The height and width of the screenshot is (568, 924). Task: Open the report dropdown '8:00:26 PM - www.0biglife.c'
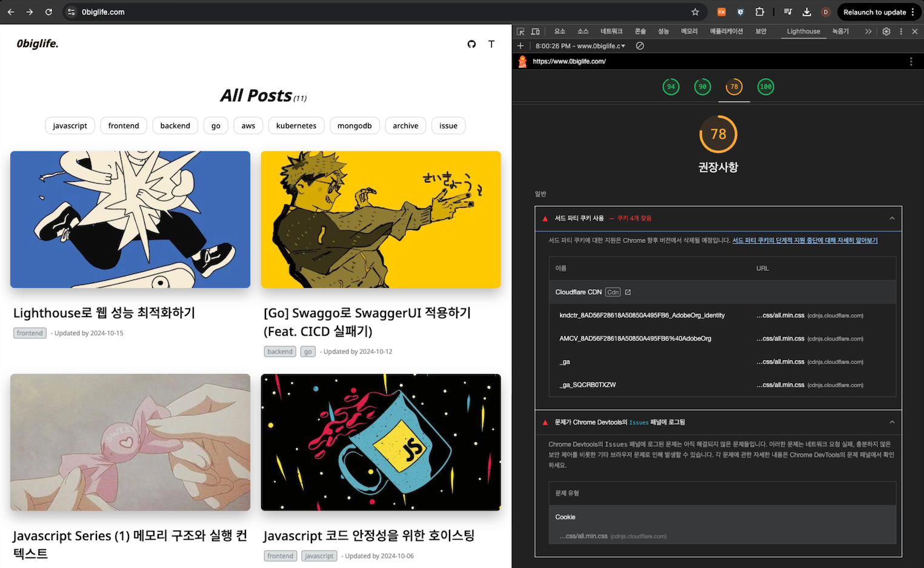click(x=580, y=46)
